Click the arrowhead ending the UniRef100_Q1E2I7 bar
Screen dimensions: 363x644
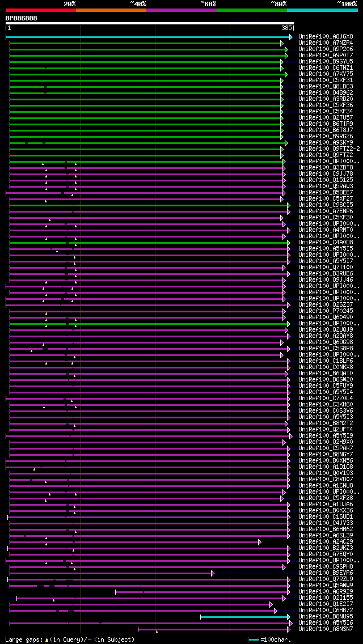coord(271,604)
